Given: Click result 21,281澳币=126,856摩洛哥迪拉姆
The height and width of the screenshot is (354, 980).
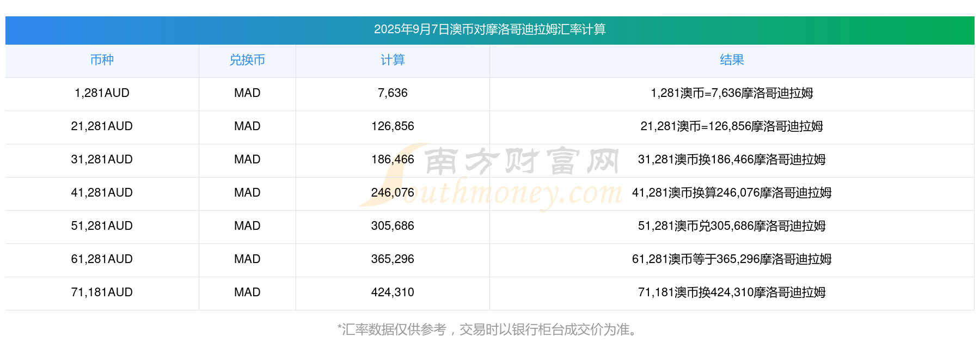Looking at the screenshot, I should (x=732, y=126).
